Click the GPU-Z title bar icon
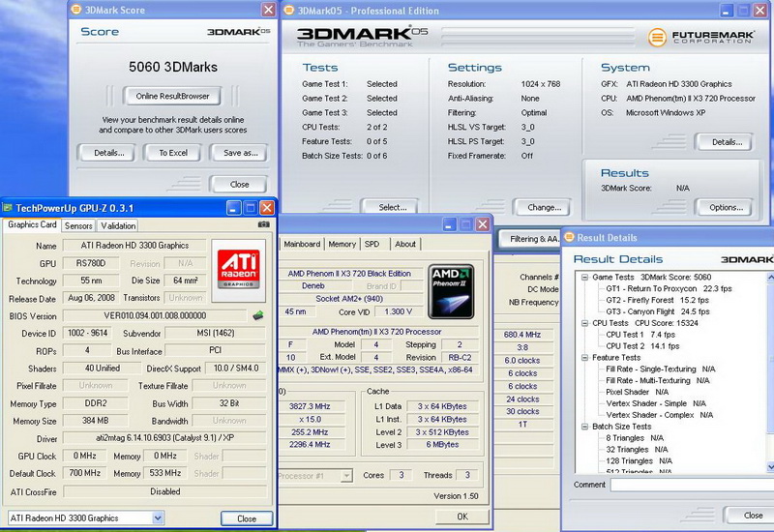Image resolution: width=774 pixels, height=532 pixels. [8, 208]
